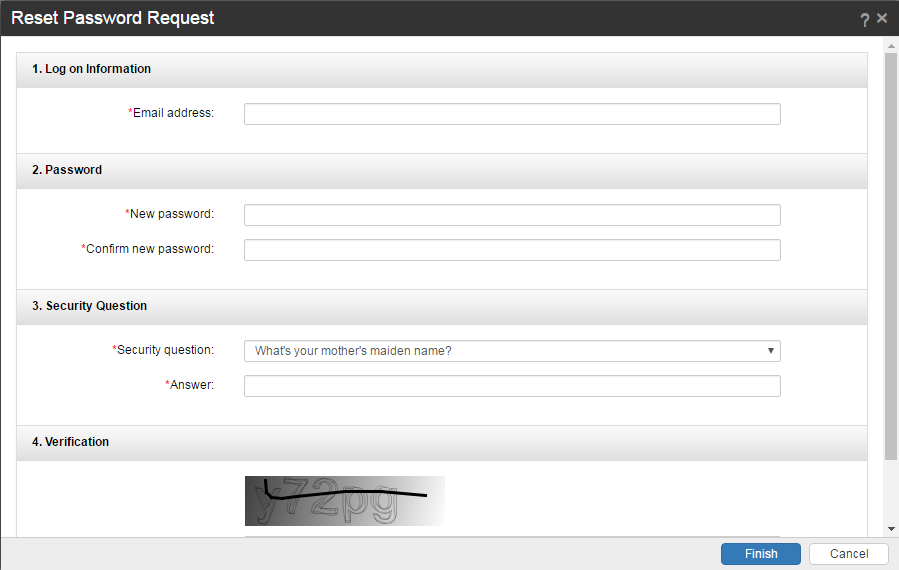Select the Confirm new password field
This screenshot has height=570, width=899.
(x=512, y=250)
